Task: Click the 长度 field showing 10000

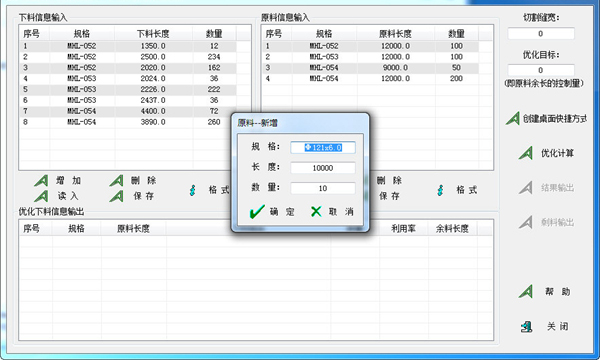Action: click(x=323, y=168)
